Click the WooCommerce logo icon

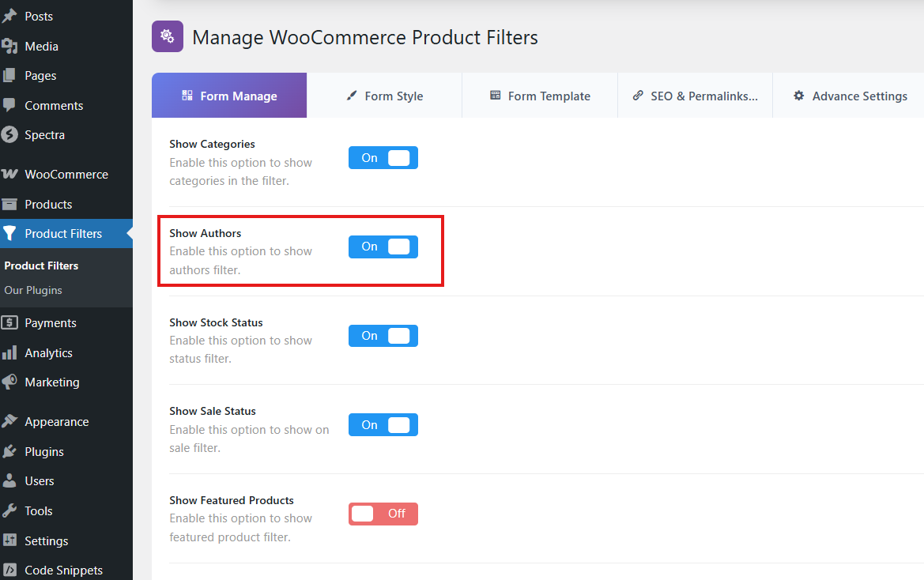click(x=9, y=175)
